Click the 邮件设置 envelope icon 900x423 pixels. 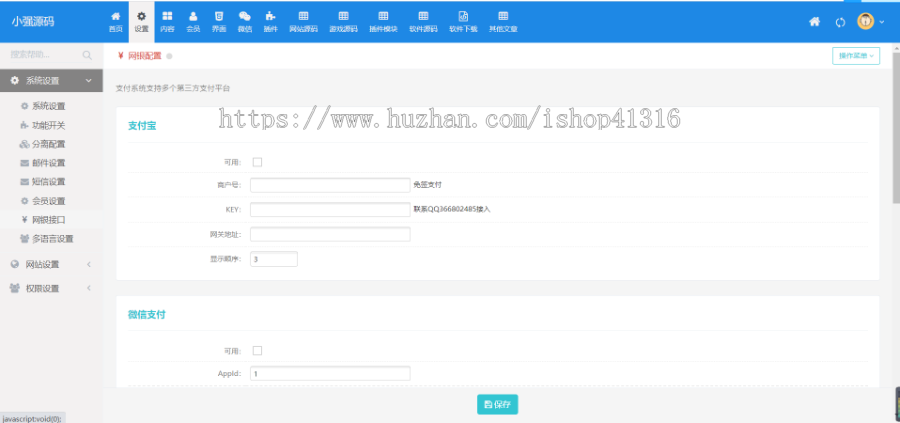coord(25,163)
